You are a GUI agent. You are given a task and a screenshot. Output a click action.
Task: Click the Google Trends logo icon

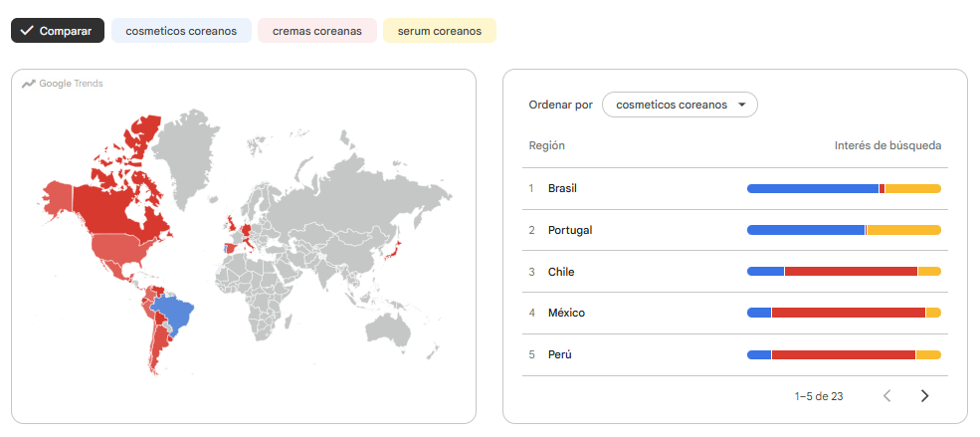point(28,84)
